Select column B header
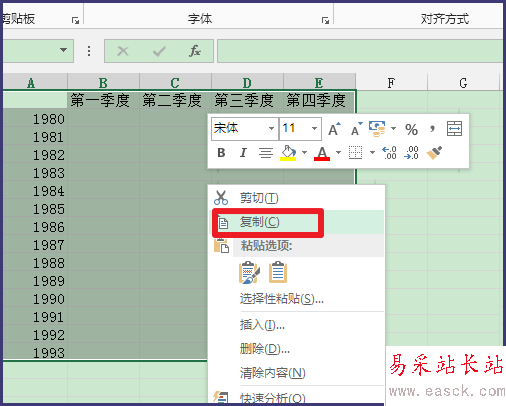Screen dimensions: 506x406 point(103,82)
